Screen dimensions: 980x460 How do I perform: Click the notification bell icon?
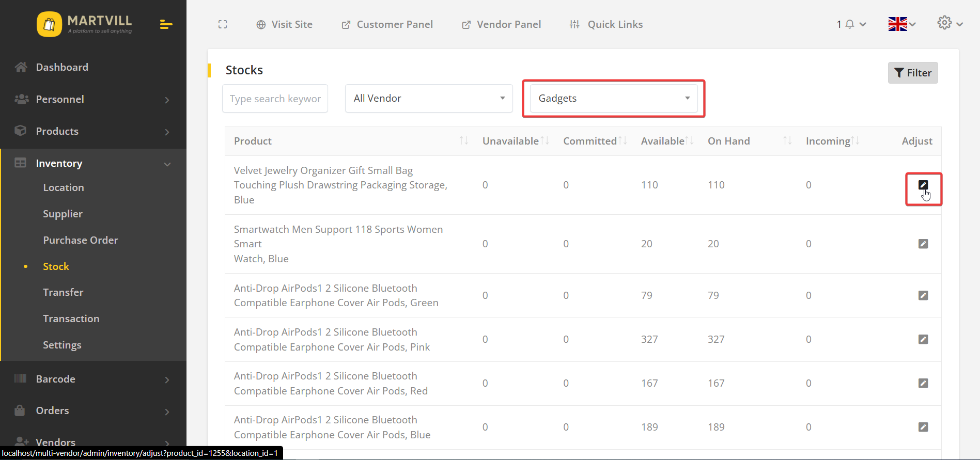pos(849,24)
